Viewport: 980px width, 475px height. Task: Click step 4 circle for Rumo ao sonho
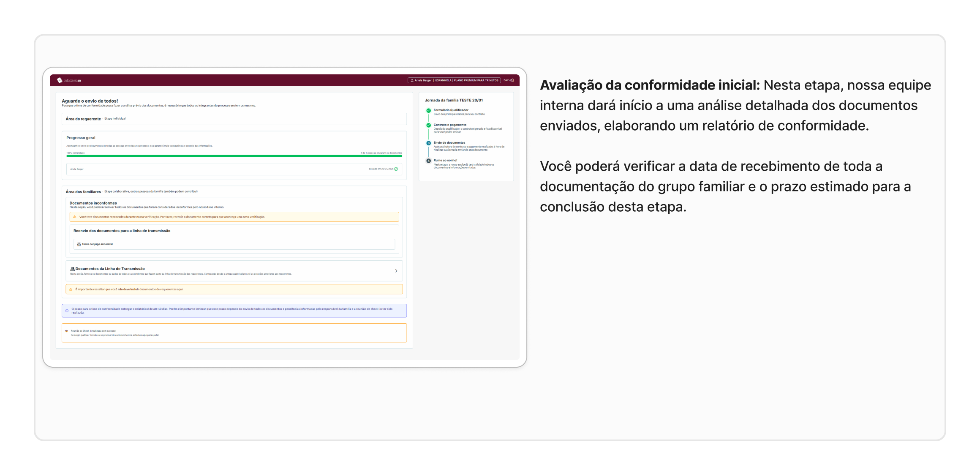point(428,161)
